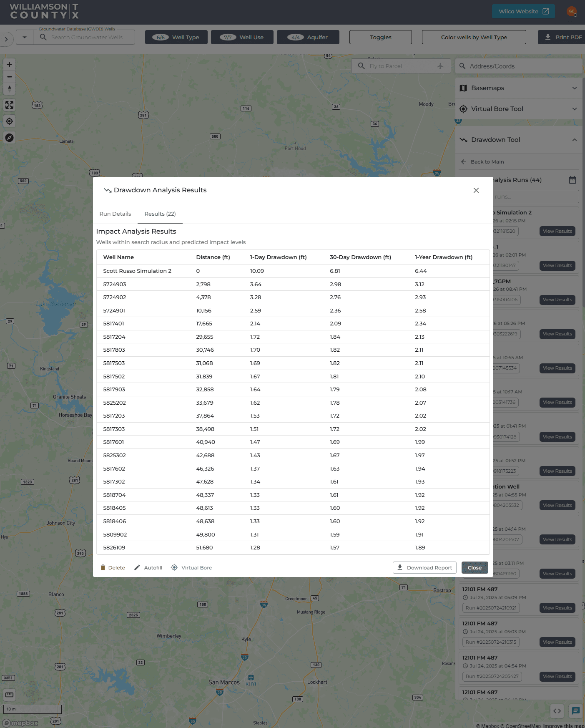
Task: View Results for Run #20250724210921
Action: (x=557, y=608)
